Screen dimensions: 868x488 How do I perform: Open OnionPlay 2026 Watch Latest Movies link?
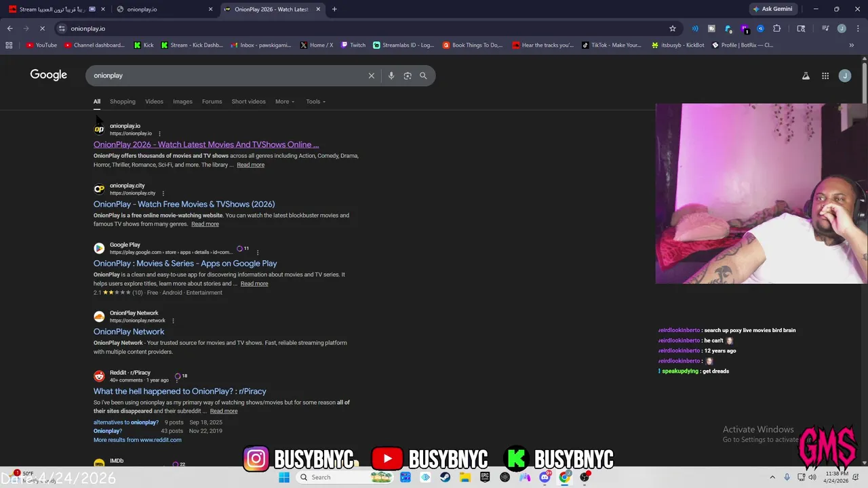click(206, 144)
